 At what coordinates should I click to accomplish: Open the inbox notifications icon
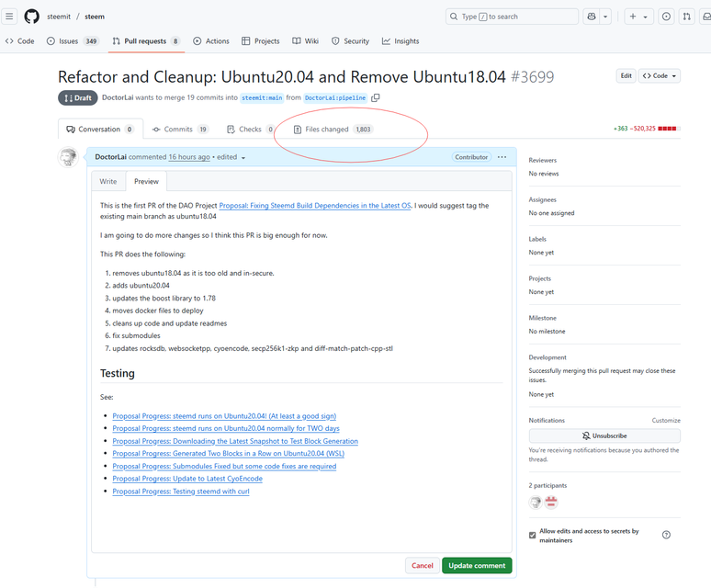click(x=706, y=17)
